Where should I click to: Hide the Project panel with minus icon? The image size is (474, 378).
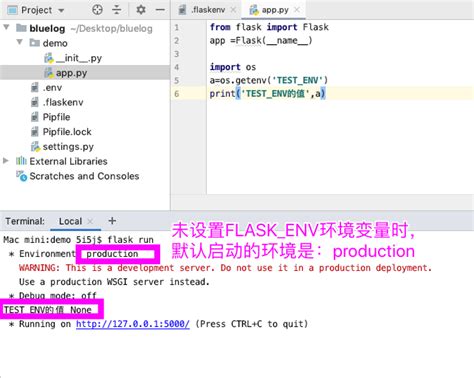[x=160, y=10]
